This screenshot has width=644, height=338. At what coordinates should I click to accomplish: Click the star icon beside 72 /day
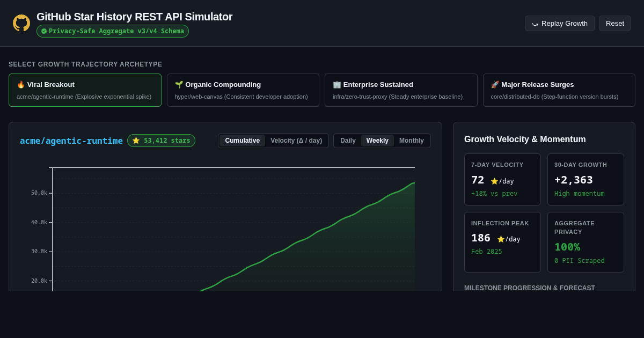pos(494,181)
